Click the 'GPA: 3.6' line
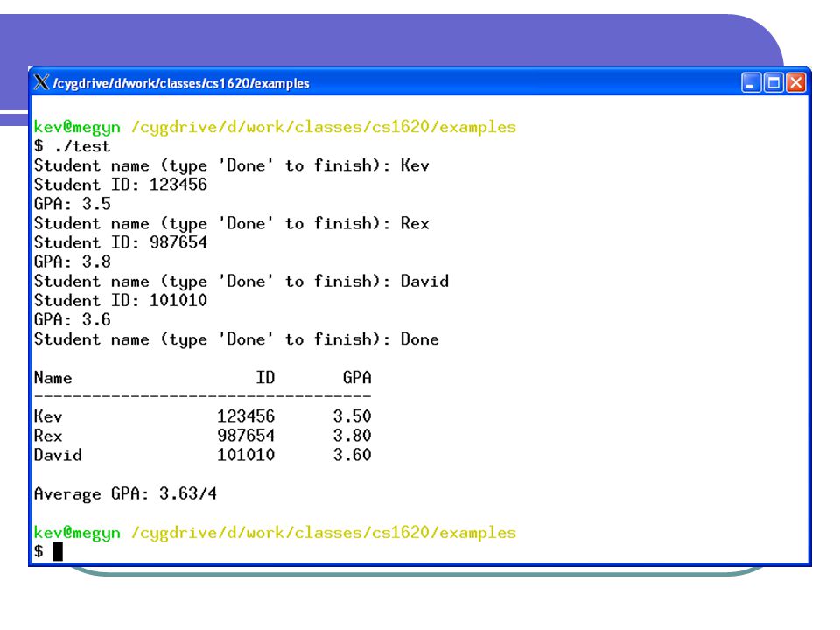 tap(73, 319)
